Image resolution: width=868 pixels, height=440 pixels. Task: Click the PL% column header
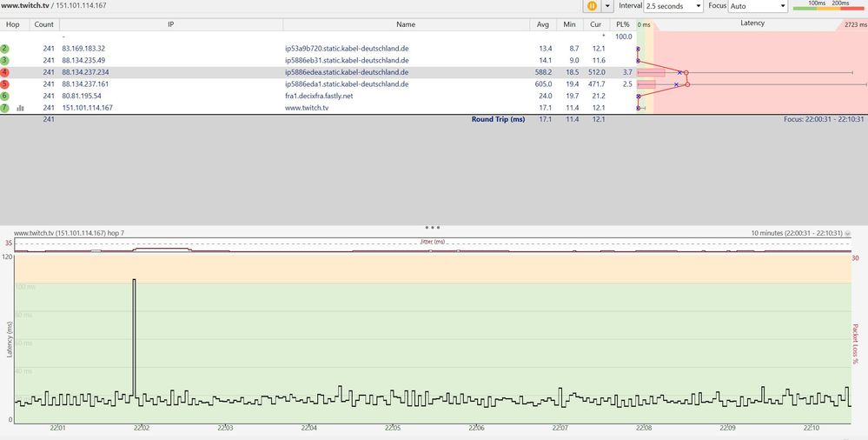pos(622,24)
